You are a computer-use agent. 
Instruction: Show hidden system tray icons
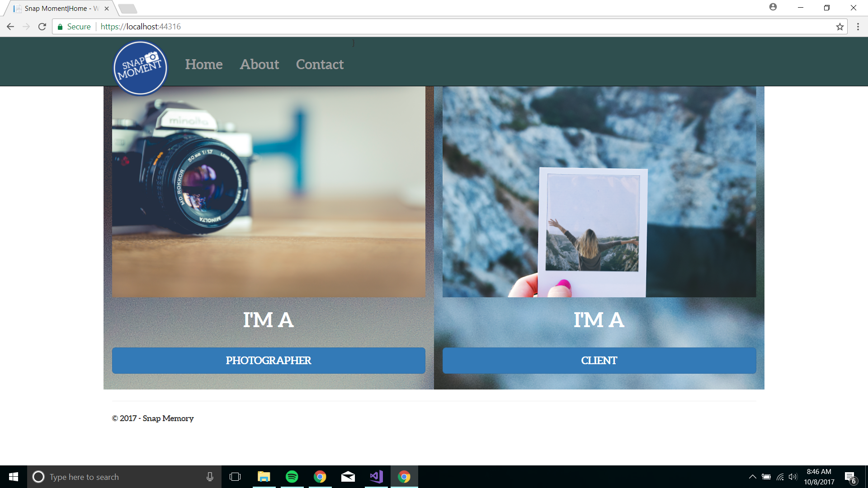(752, 477)
